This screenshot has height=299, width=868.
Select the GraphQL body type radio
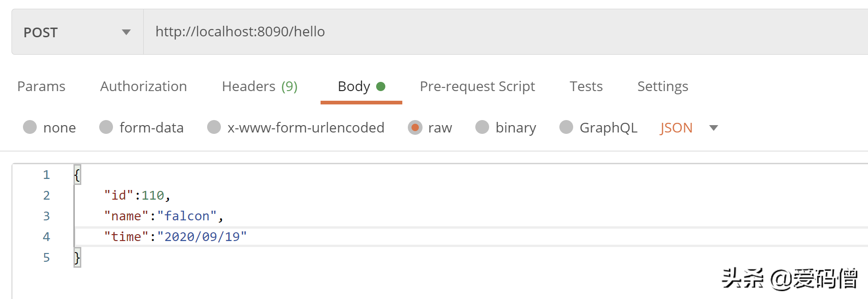pyautogui.click(x=566, y=127)
